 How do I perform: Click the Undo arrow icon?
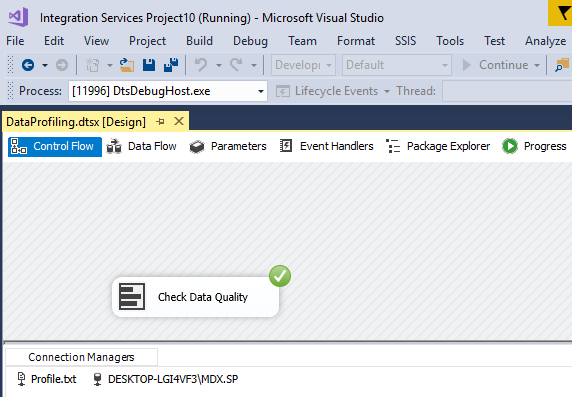201,65
